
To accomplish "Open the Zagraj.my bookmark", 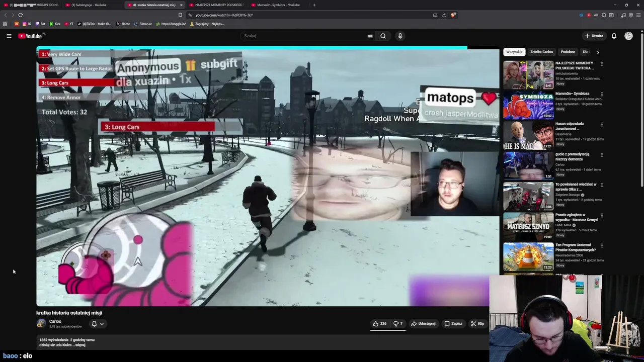I will point(206,24).
